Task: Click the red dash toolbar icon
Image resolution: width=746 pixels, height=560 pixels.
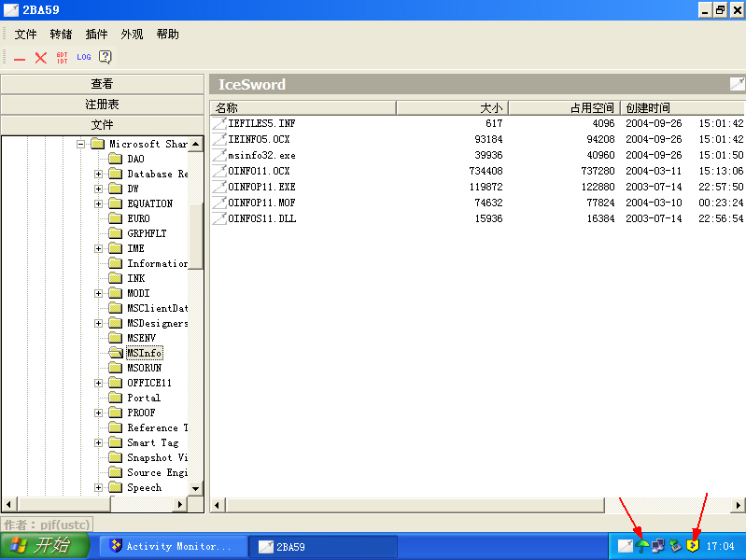Action: click(20, 59)
